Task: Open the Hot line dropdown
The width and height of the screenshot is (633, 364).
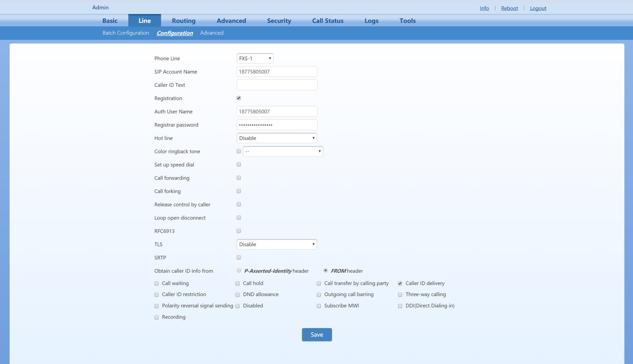Action: [x=277, y=138]
